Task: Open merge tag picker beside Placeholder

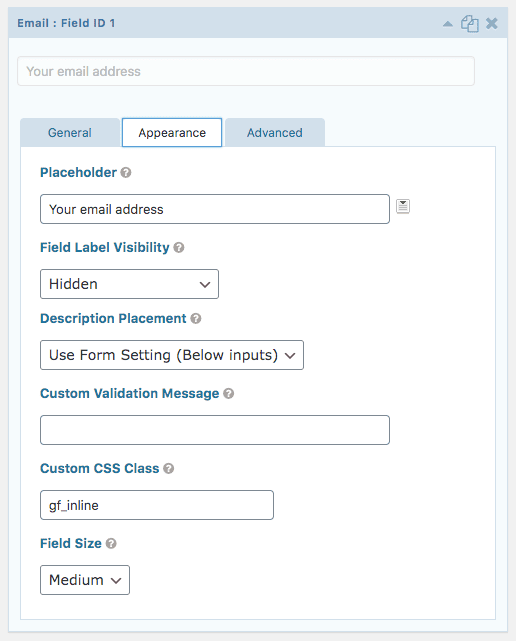Action: click(403, 206)
